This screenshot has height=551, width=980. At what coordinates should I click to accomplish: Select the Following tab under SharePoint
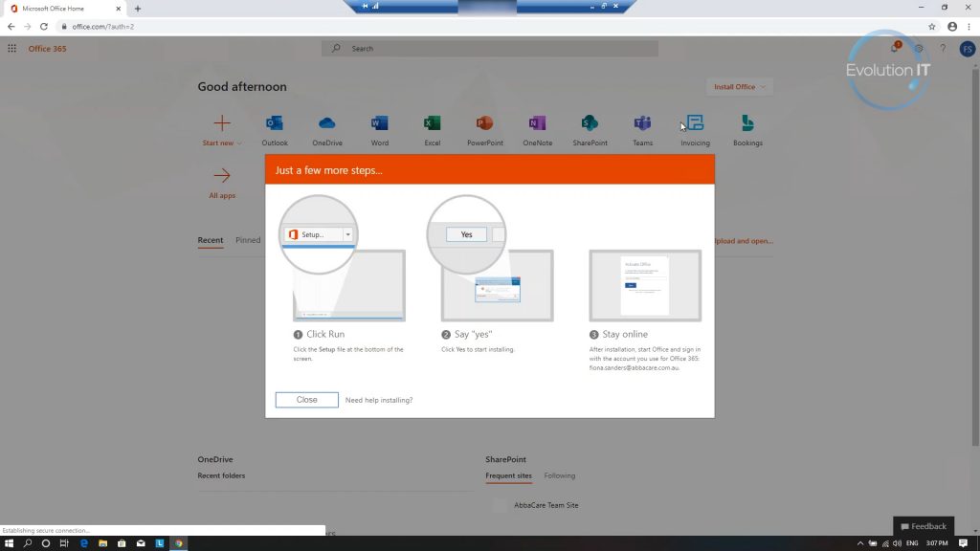pos(559,475)
